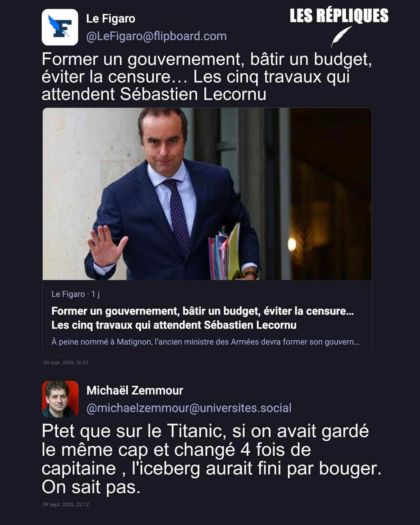Select Zemmour's Titanic reply text
The height and width of the screenshot is (525, 420).
click(212, 459)
